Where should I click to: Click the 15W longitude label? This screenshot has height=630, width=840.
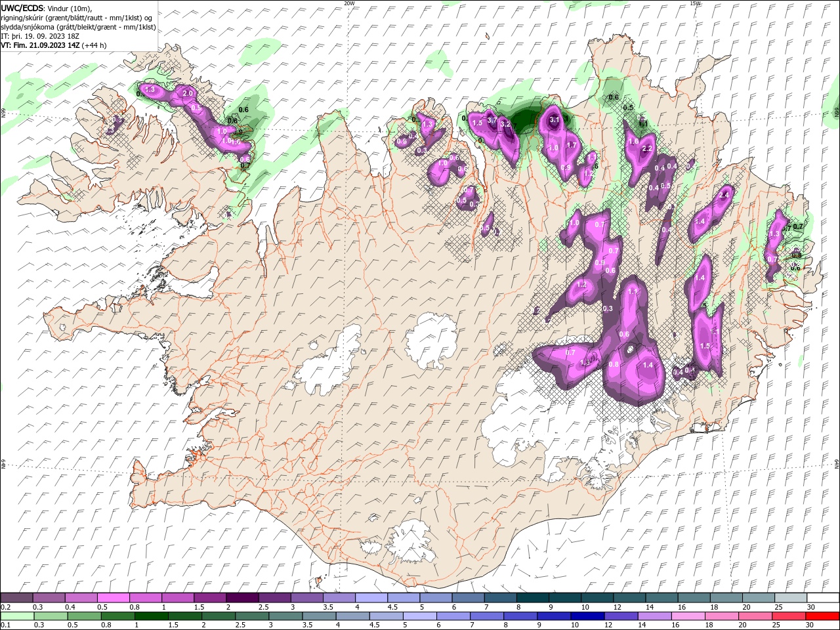695,3
